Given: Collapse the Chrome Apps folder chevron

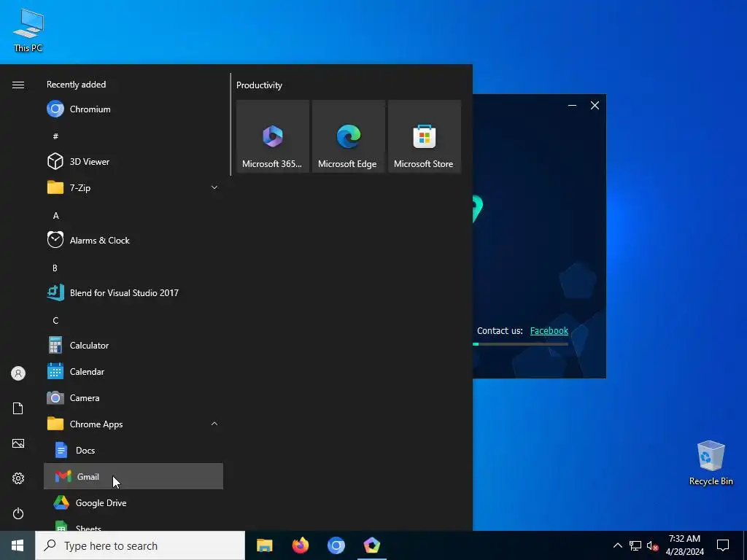Looking at the screenshot, I should click(x=214, y=424).
